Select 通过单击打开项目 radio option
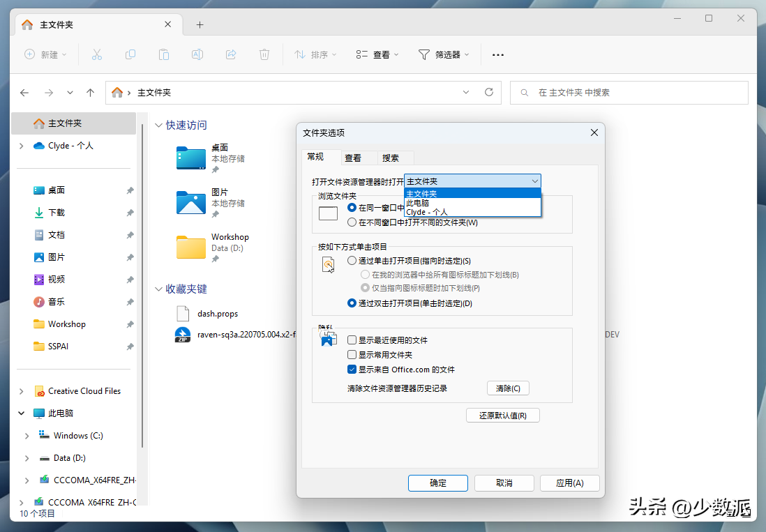 coord(352,261)
